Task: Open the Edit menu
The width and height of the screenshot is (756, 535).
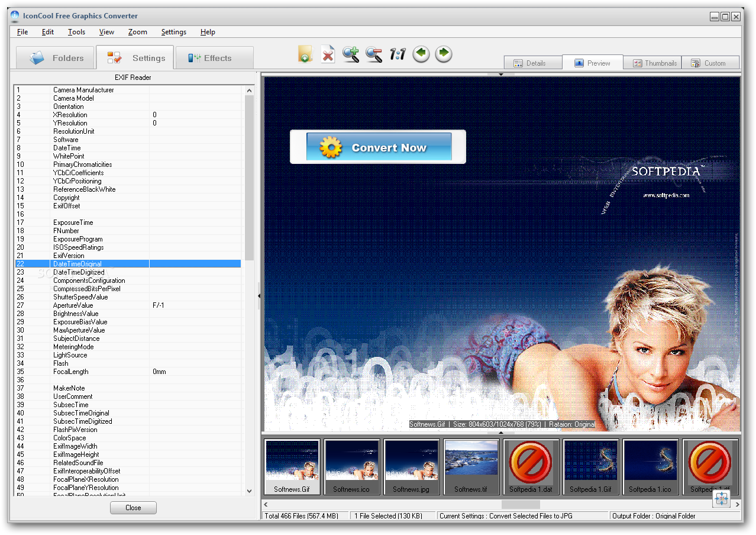Action: tap(48, 32)
